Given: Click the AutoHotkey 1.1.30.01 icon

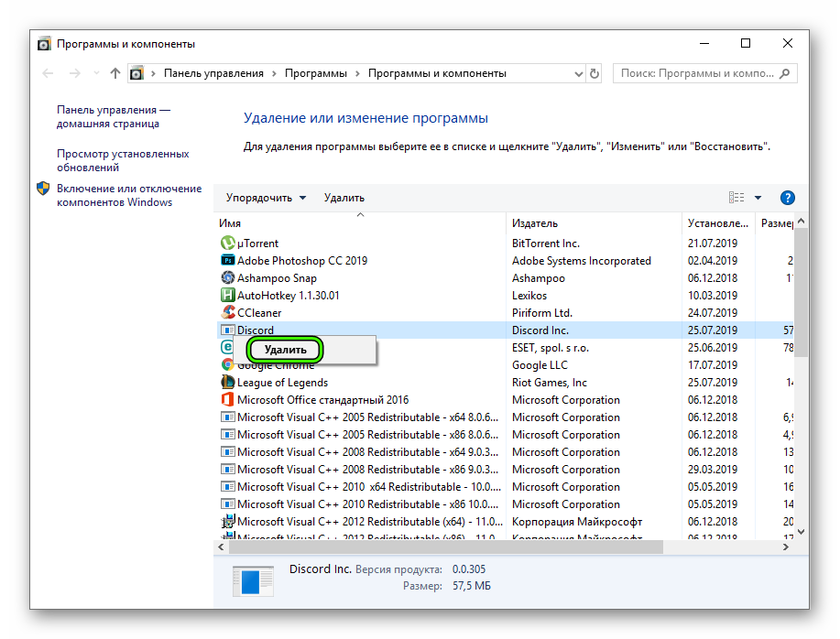Looking at the screenshot, I should (x=228, y=295).
